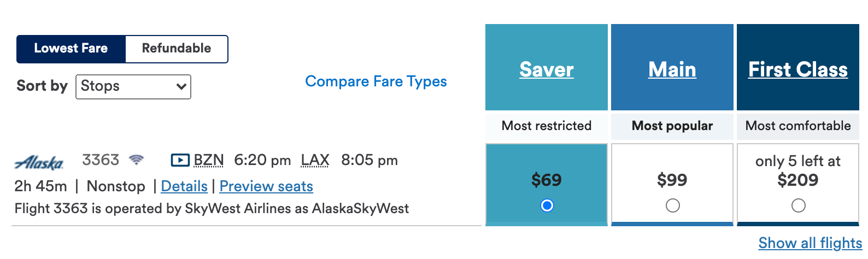Click the Preview seats link
The width and height of the screenshot is (868, 259).
pos(266,186)
